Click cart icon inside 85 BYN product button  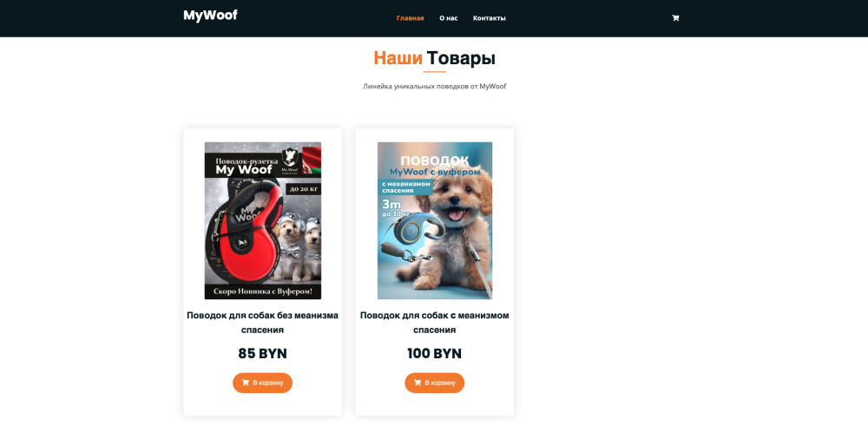coord(246,383)
